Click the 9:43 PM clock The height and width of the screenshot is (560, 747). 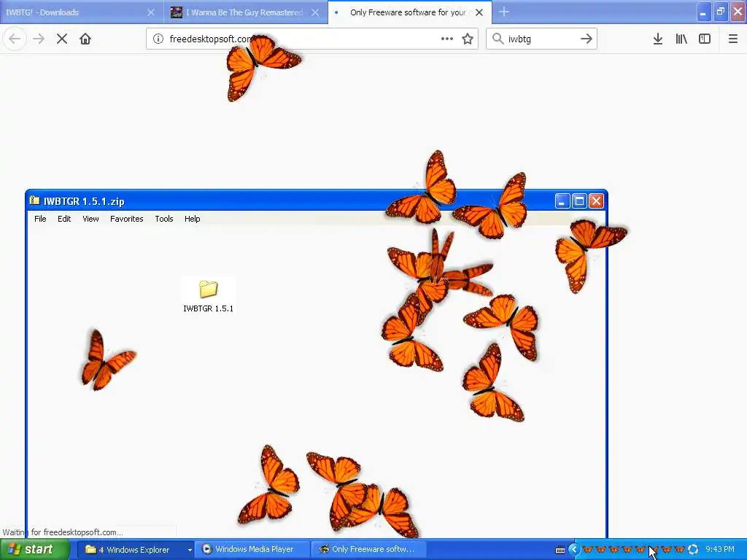click(x=720, y=550)
